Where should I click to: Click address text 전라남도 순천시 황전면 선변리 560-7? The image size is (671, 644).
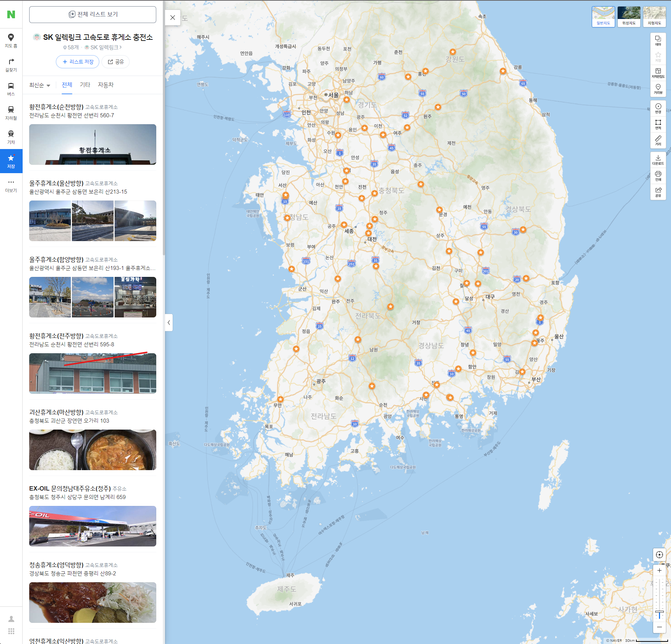tap(72, 115)
